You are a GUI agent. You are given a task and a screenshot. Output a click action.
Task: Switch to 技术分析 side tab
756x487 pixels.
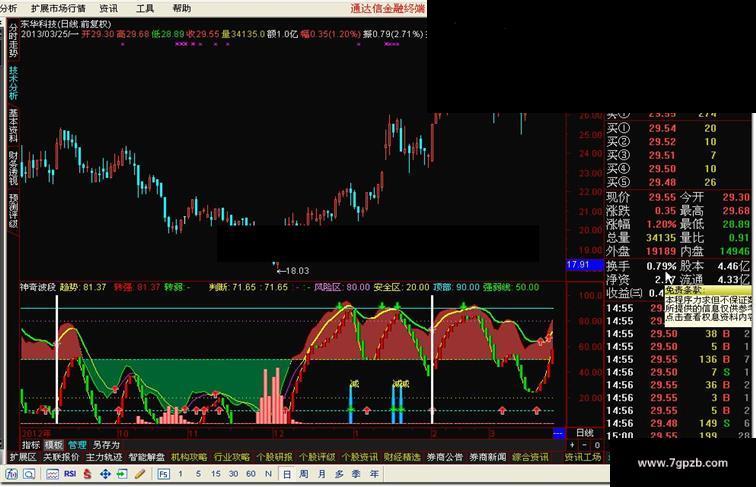click(x=13, y=83)
